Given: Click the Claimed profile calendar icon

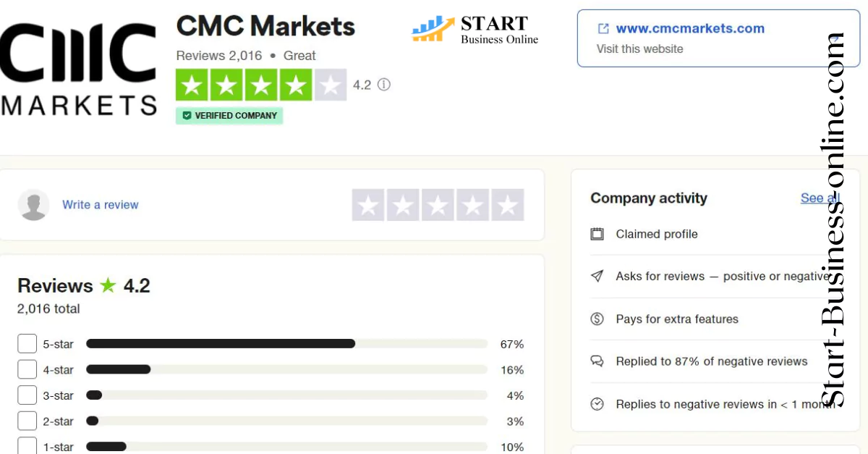Looking at the screenshot, I should coord(597,234).
